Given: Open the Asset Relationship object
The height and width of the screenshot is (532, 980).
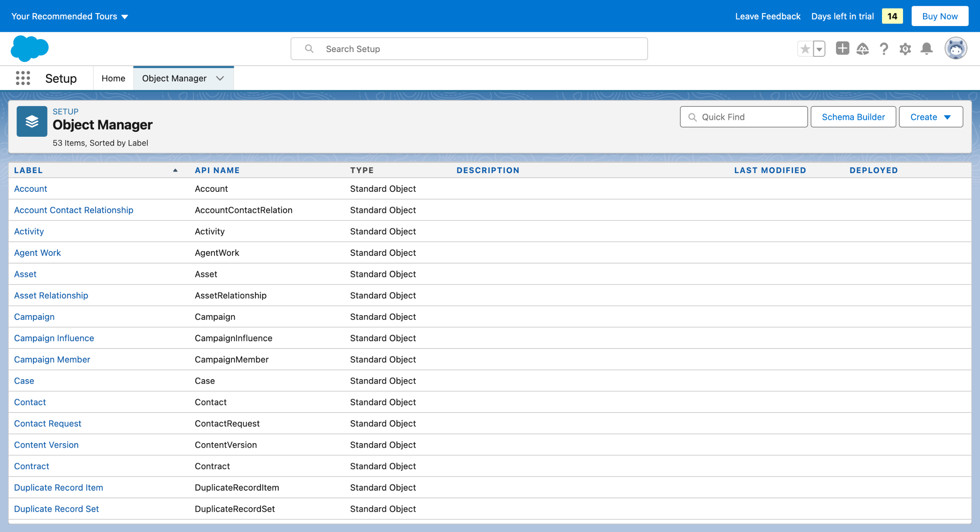Looking at the screenshot, I should pyautogui.click(x=51, y=296).
